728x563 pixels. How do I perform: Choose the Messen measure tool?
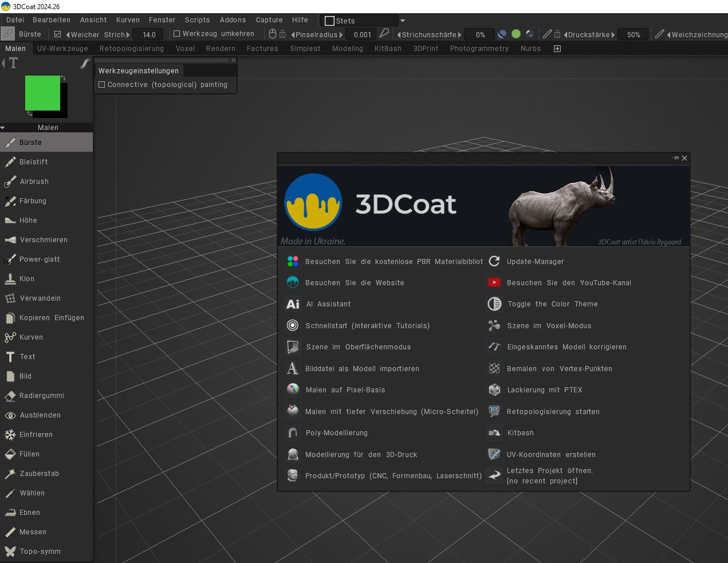[x=46, y=532]
